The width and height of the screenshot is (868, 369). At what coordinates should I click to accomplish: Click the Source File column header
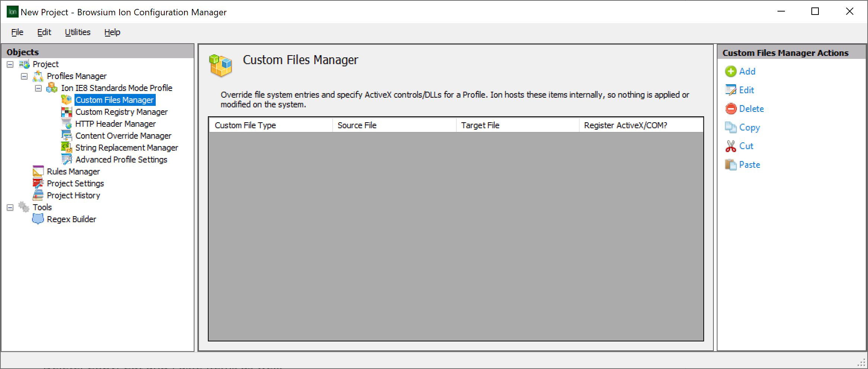pos(357,125)
